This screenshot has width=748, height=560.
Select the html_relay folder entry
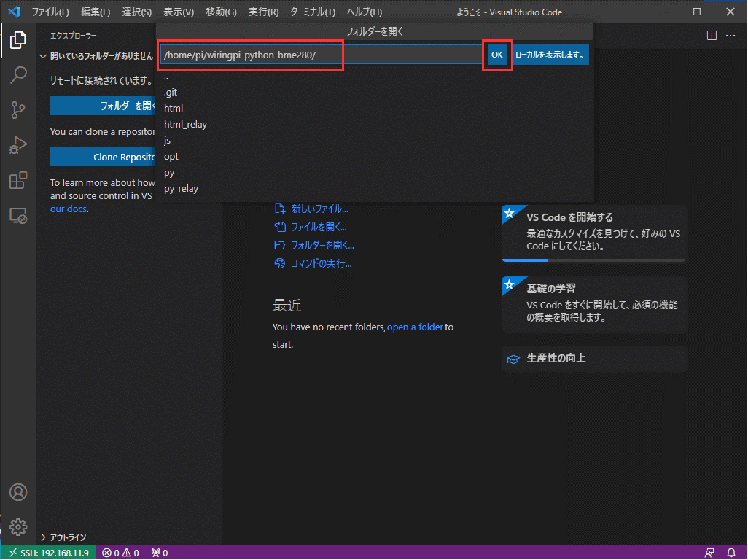(x=375, y=125)
